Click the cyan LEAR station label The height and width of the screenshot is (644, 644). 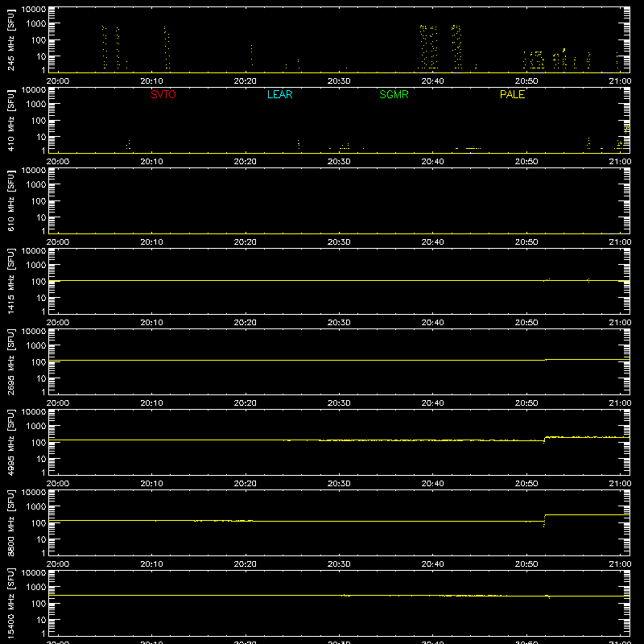(x=279, y=94)
